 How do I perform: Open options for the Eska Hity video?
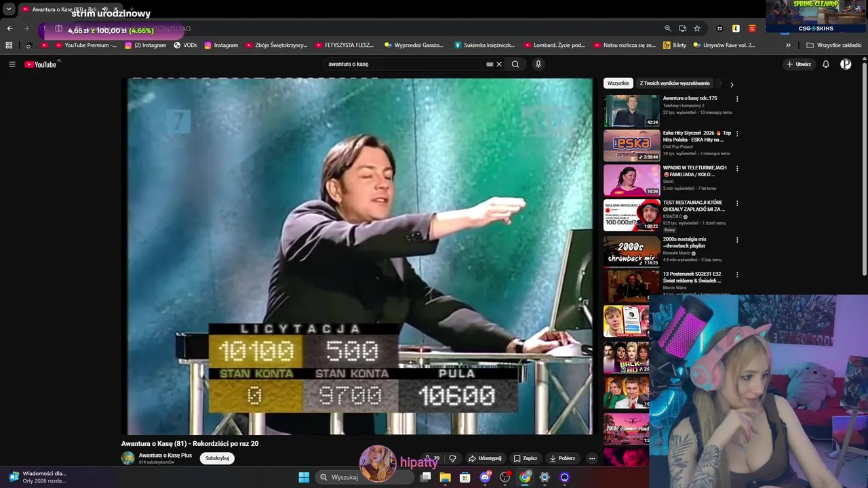pos(737,134)
